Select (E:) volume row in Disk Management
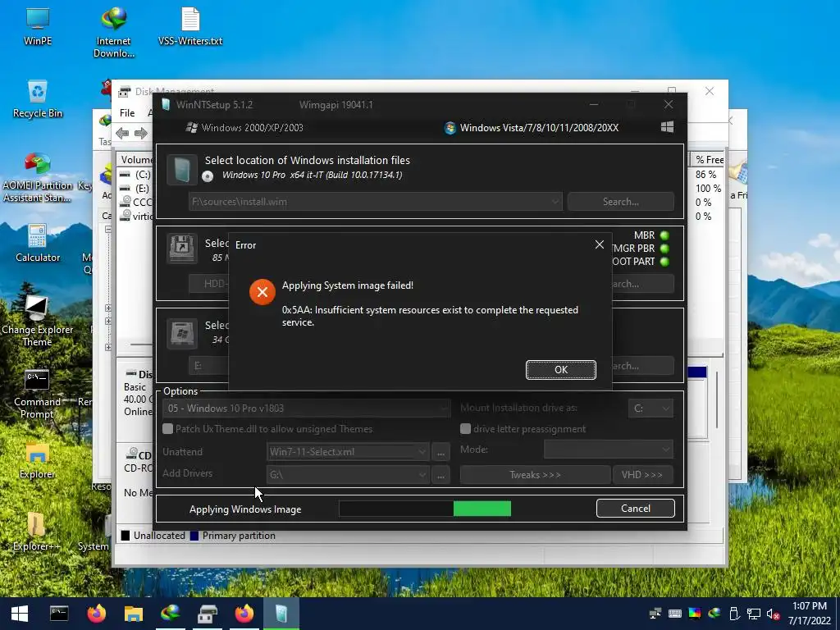The height and width of the screenshot is (630, 840). tap(135, 189)
